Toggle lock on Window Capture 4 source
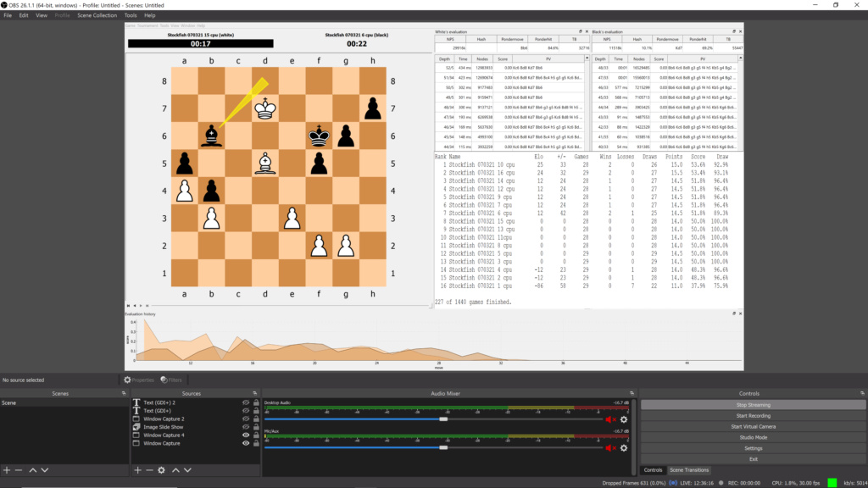Viewport: 868px width, 488px height. (x=256, y=435)
